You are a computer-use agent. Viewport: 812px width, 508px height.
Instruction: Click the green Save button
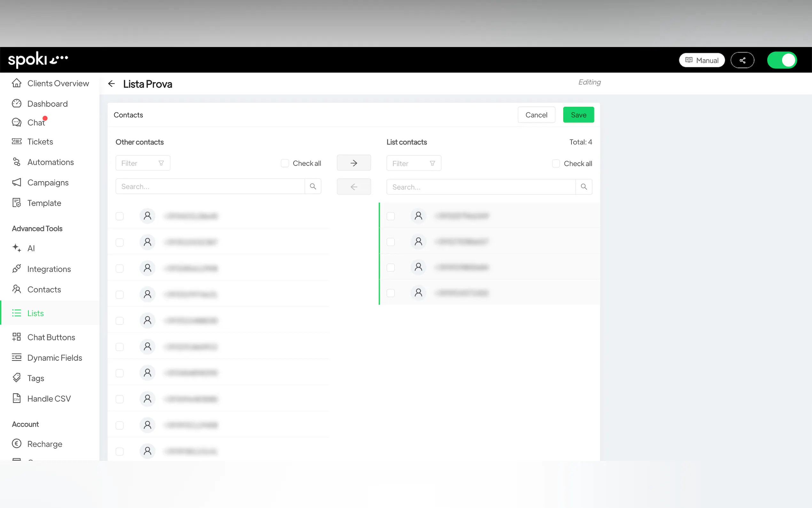pyautogui.click(x=578, y=115)
